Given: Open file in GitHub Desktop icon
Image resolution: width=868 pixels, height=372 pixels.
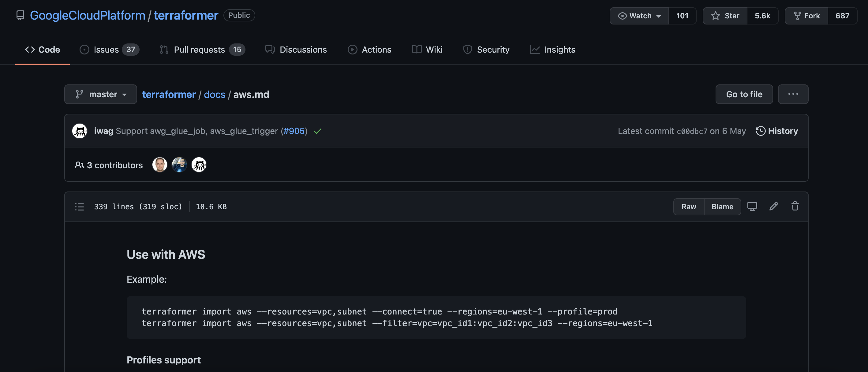Looking at the screenshot, I should [752, 206].
